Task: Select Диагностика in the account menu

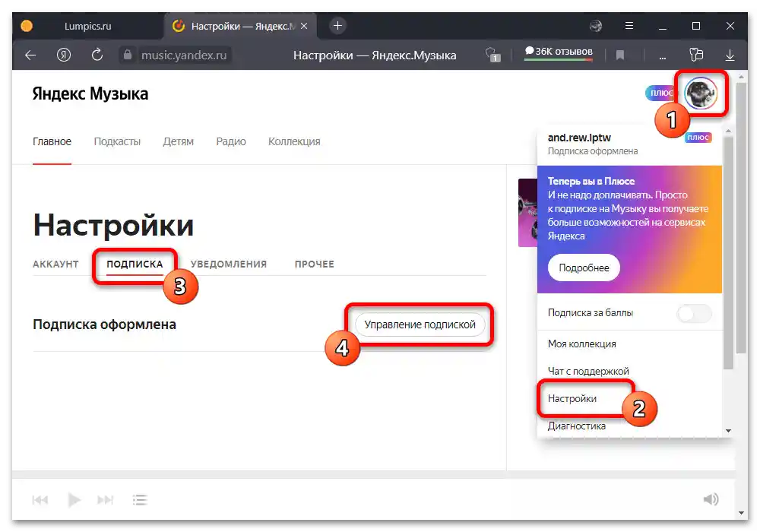Action: [x=576, y=426]
